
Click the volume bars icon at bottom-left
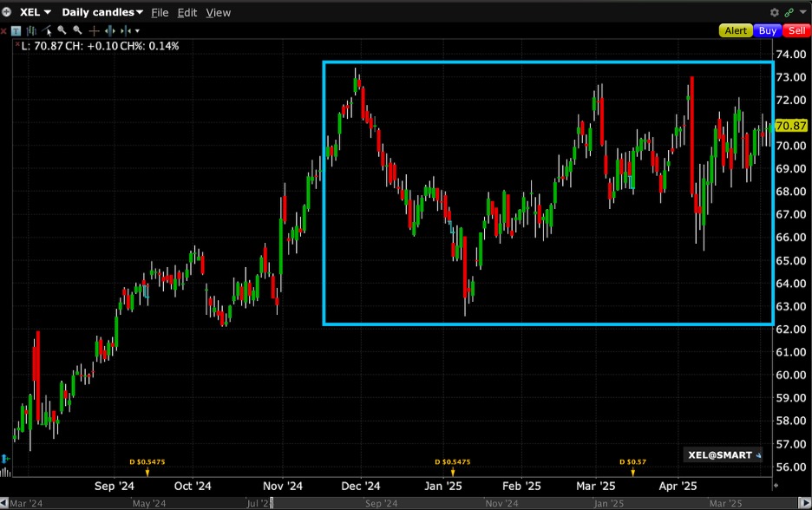5,472
